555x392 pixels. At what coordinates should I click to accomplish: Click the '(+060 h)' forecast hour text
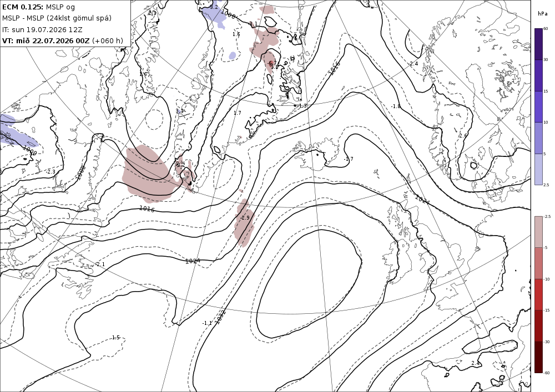pyautogui.click(x=108, y=40)
